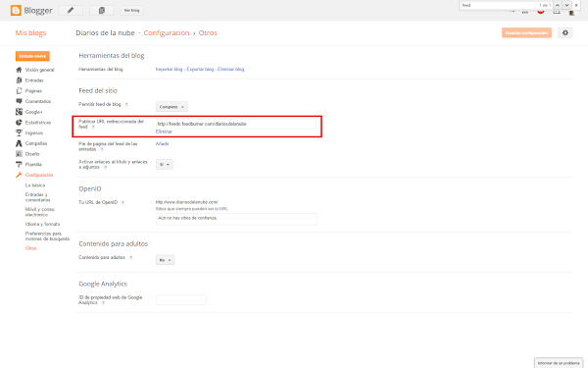Open 'Entradas' sidebar item

[x=34, y=80]
